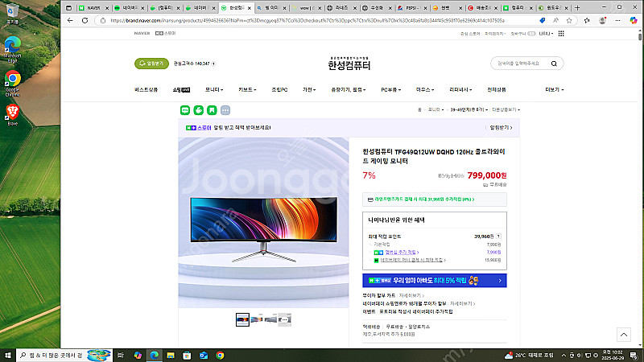Open notification center in system tray
Image resolution: width=644 pixels, height=362 pixels.
pos(634,355)
